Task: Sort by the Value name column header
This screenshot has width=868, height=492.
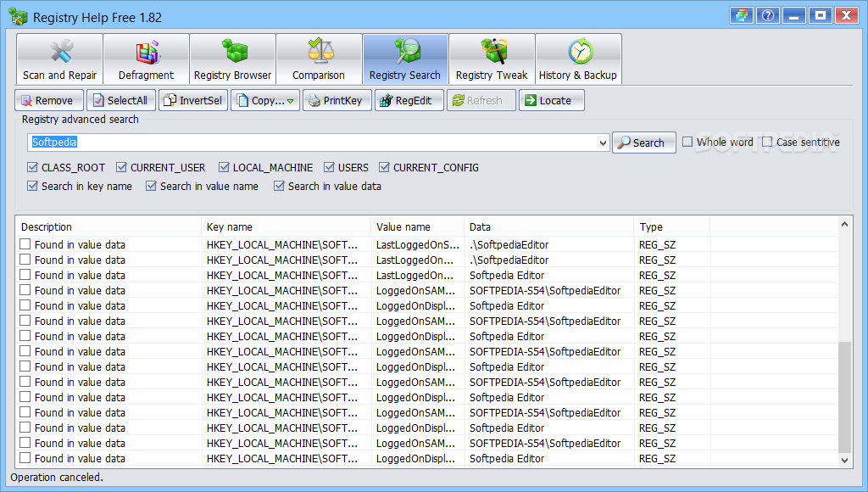Action: coord(417,226)
